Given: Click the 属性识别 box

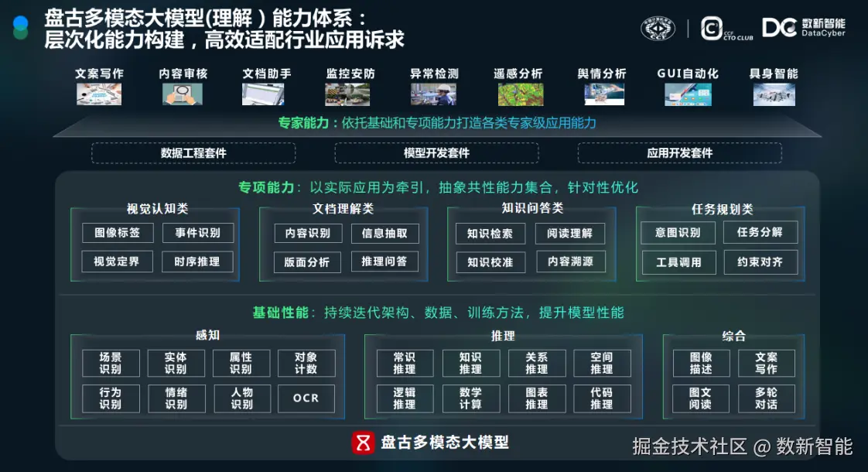Looking at the screenshot, I should coord(241,363).
